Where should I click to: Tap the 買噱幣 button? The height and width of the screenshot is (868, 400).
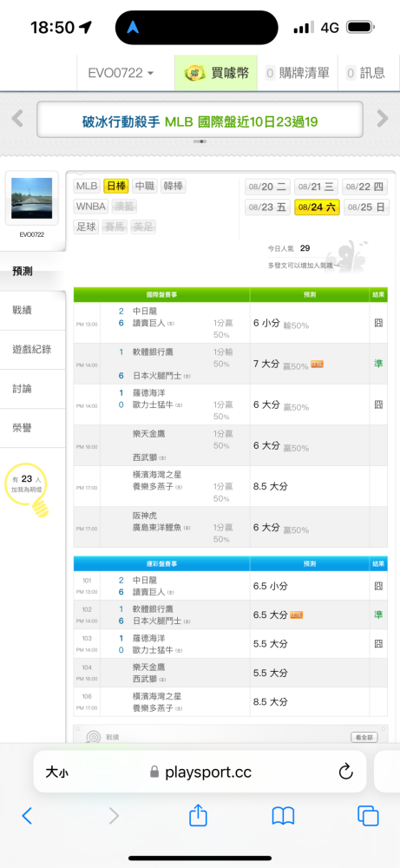tap(216, 73)
